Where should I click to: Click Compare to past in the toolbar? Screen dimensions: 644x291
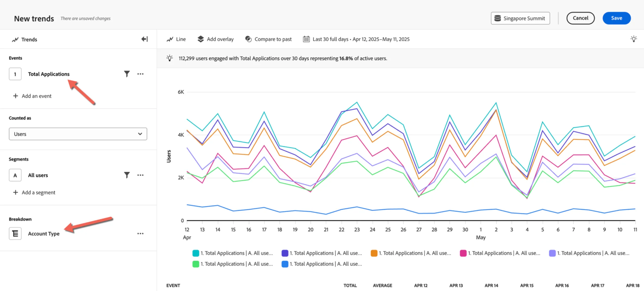coord(268,39)
